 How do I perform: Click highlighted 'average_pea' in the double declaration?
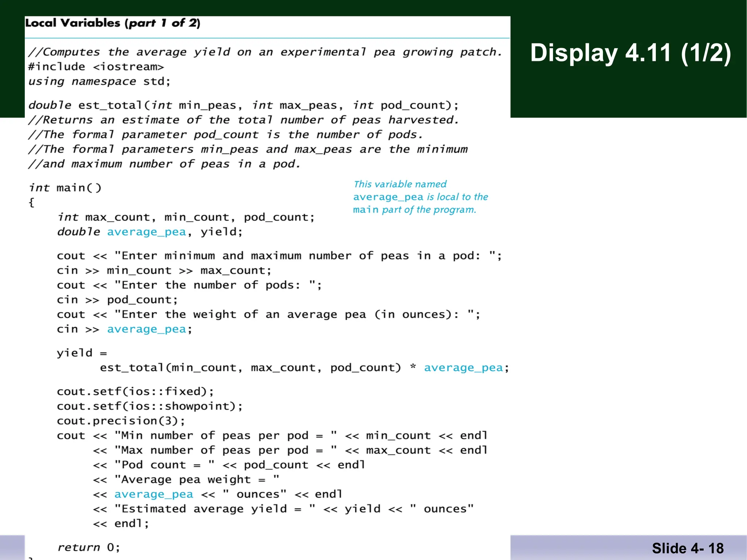coord(147,232)
